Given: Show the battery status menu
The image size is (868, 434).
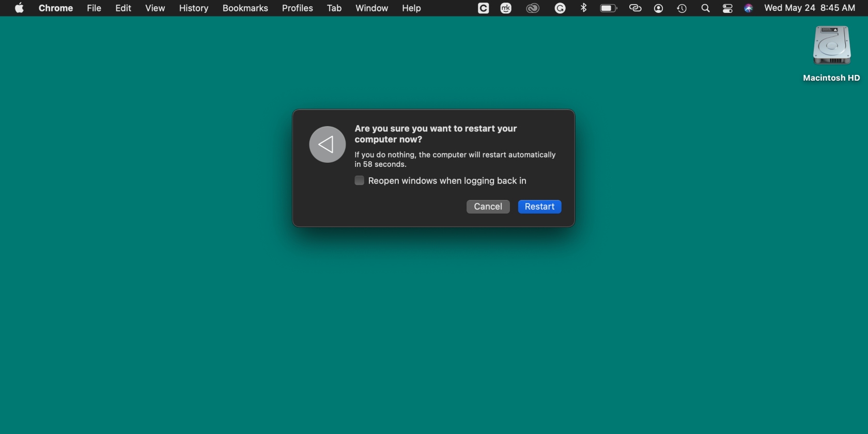Looking at the screenshot, I should (609, 8).
